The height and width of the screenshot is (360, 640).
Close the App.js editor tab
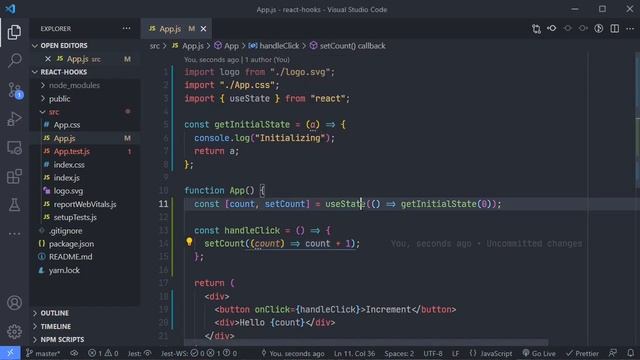pos(203,29)
